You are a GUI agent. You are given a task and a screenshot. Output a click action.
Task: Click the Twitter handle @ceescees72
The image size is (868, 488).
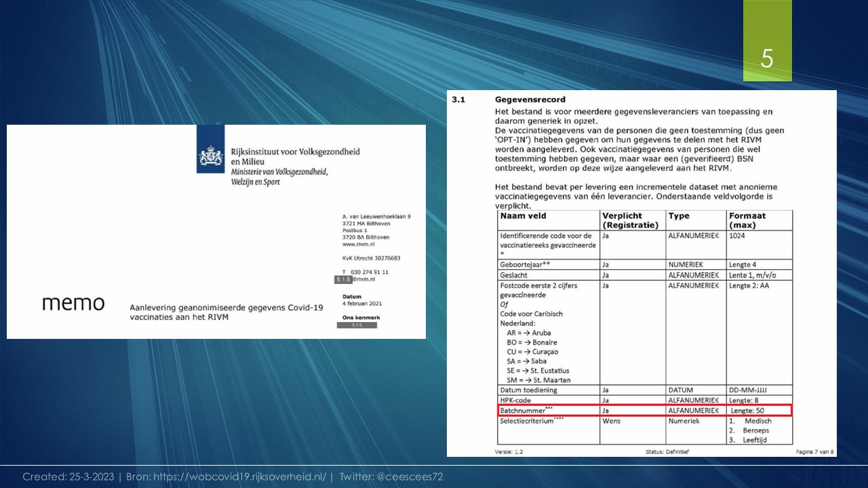click(409, 476)
